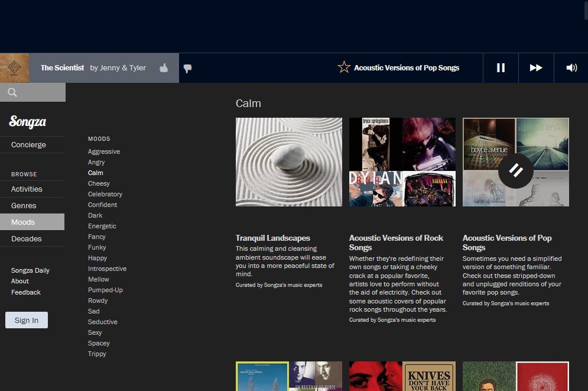This screenshot has width=588, height=391.
Task: Select the Happy mood
Action: coord(98,258)
